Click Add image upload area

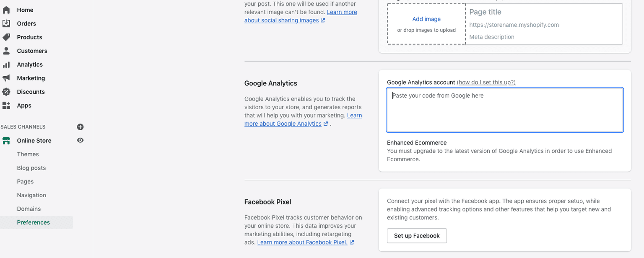(426, 24)
